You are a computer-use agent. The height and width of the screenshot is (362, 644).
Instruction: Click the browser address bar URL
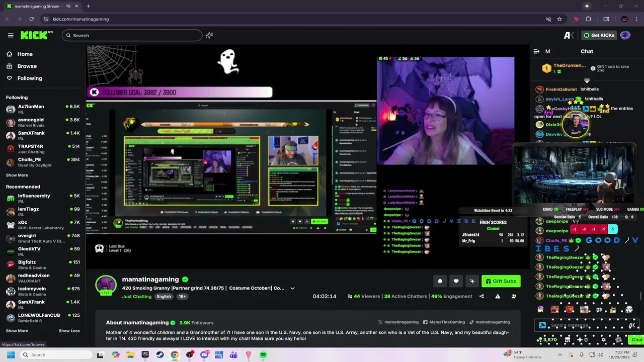(x=80, y=19)
